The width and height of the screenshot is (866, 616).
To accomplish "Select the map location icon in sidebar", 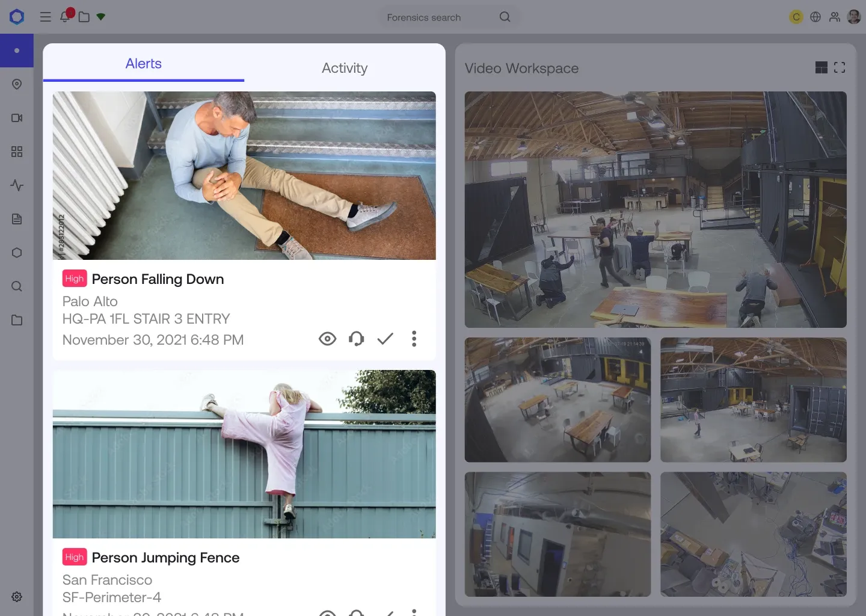I will 17,84.
